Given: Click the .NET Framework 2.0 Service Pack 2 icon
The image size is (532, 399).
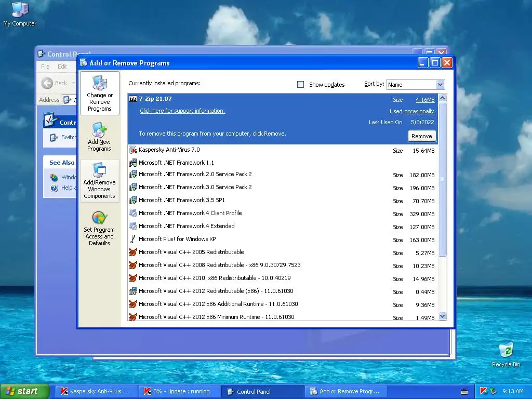Looking at the screenshot, I should tap(133, 175).
